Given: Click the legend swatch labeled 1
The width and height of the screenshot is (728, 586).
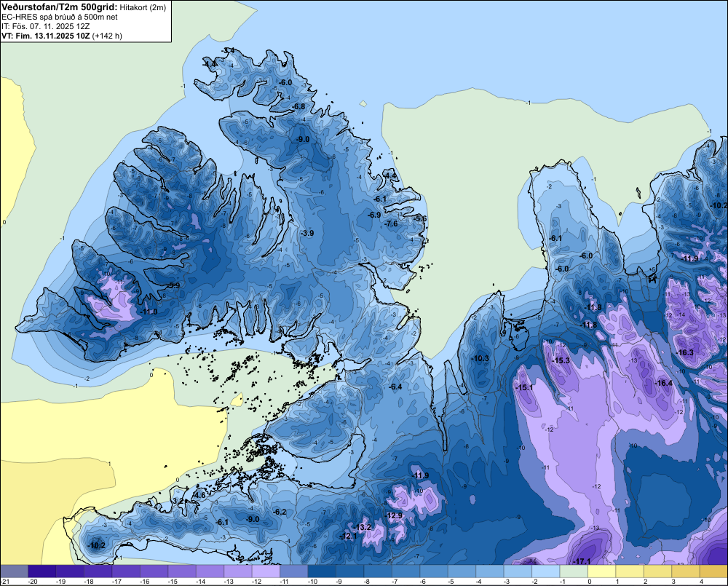Looking at the screenshot, I should (x=630, y=571).
